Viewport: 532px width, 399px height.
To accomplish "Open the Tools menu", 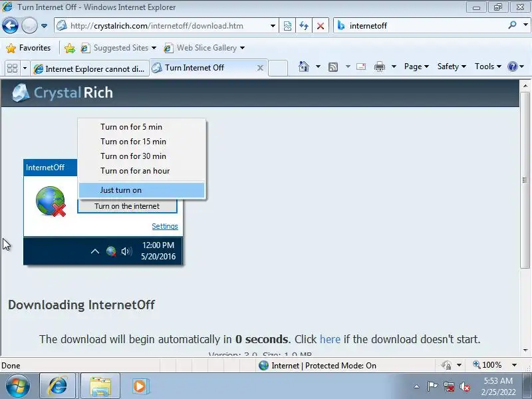I will (x=488, y=66).
